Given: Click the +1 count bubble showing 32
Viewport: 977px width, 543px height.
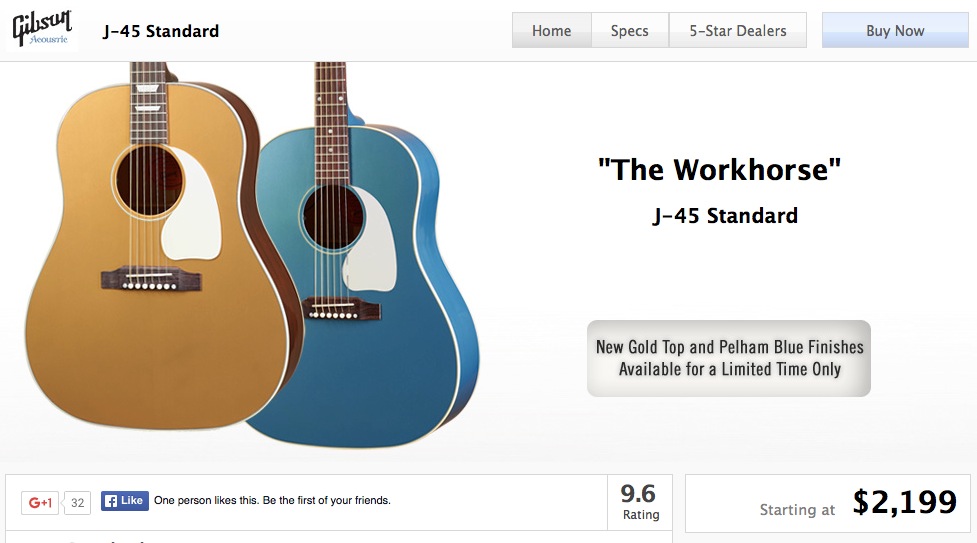Looking at the screenshot, I should [x=77, y=502].
